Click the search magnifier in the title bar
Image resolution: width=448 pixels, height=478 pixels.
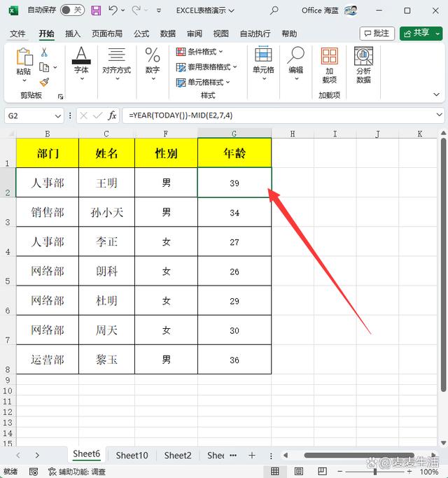pyautogui.click(x=274, y=10)
